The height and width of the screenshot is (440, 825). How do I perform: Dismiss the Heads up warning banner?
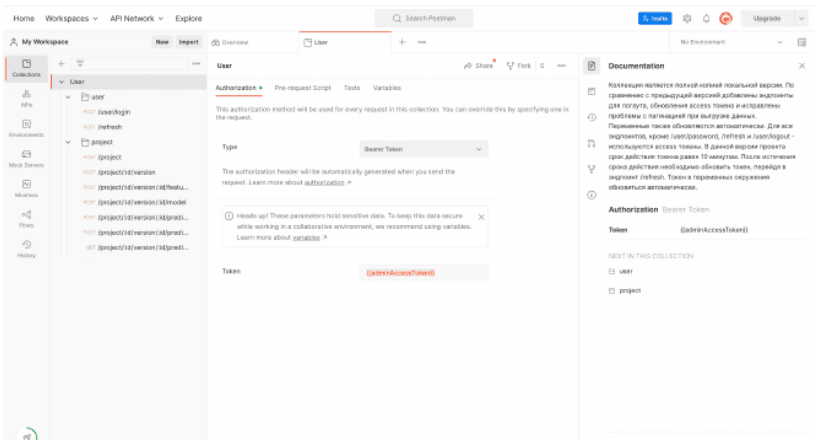click(x=481, y=216)
